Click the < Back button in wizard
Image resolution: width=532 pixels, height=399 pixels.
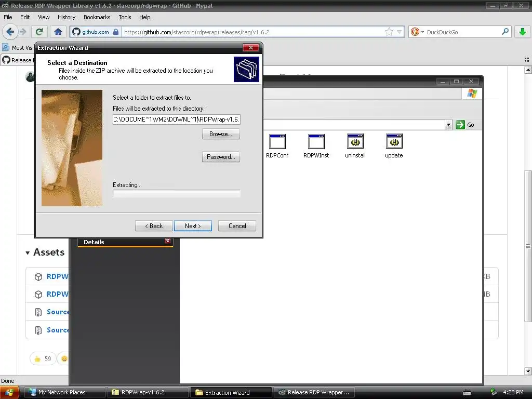pos(154,226)
